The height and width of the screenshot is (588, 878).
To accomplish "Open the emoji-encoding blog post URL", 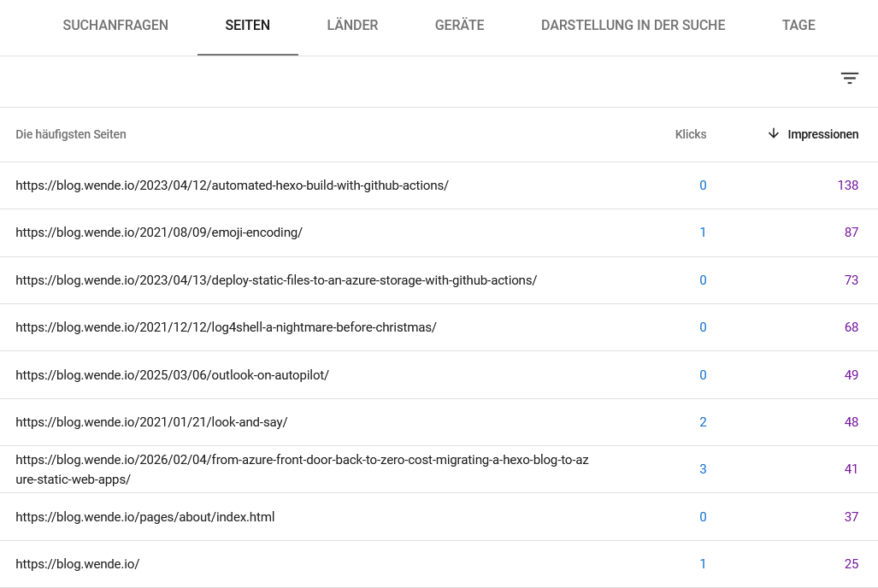I will click(159, 232).
